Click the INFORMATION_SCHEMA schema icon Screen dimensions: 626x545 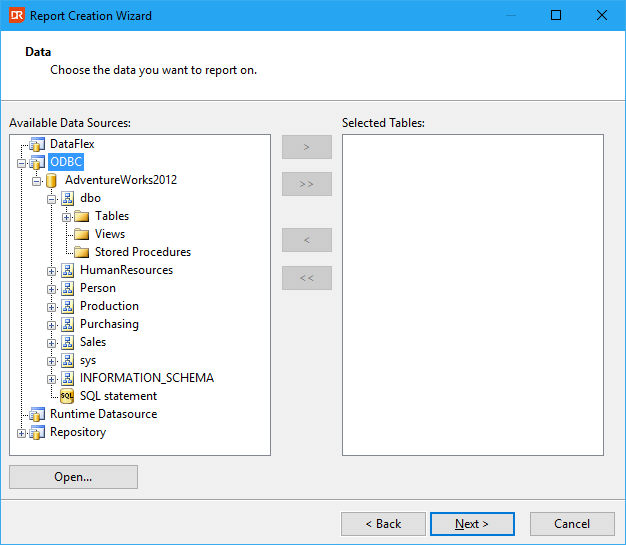(x=67, y=379)
